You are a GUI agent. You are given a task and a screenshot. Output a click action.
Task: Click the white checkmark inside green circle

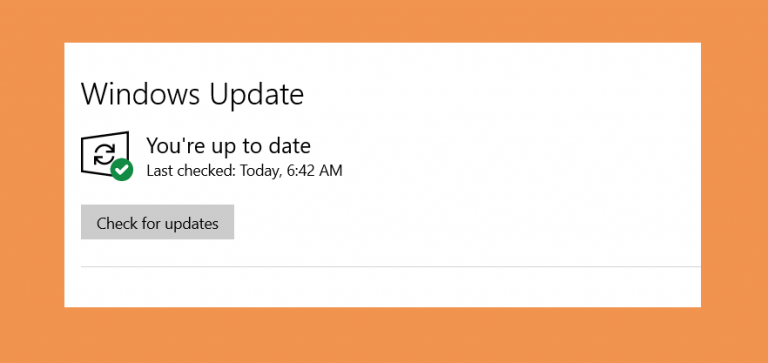[121, 170]
